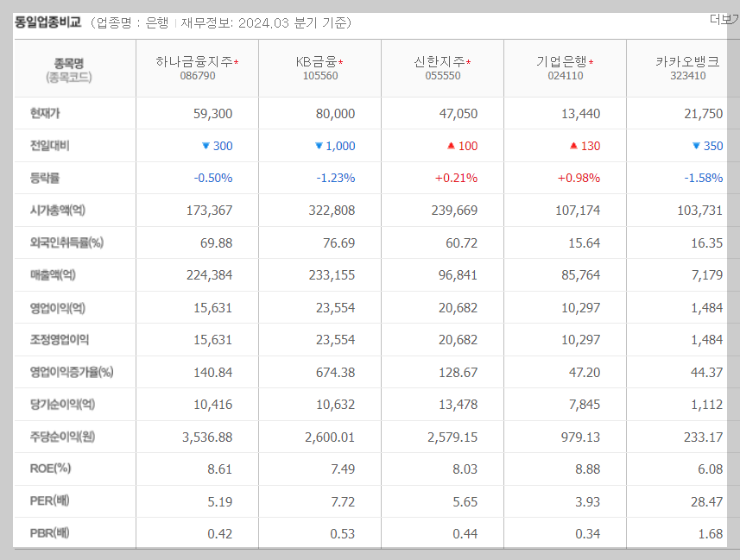Click 카카오뱅크 current price 21,750
Screen dimensions: 740x560
704,114
